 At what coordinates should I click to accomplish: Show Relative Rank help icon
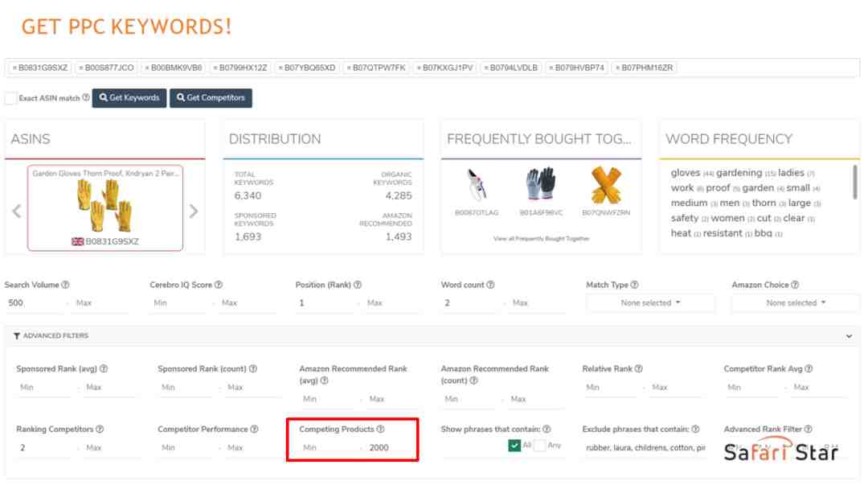[x=639, y=369]
